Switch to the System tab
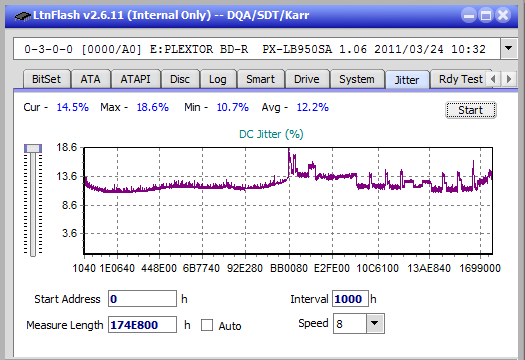 [357, 79]
